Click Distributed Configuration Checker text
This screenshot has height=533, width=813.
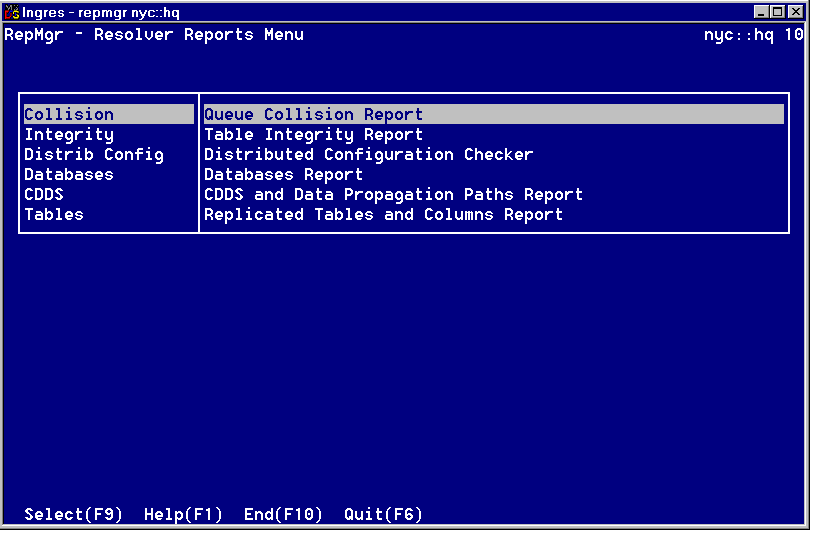369,155
